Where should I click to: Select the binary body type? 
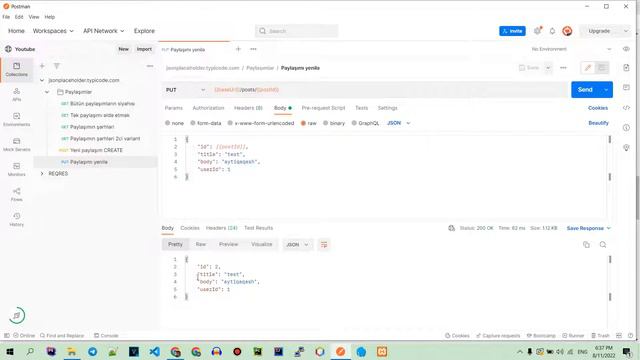coord(334,123)
